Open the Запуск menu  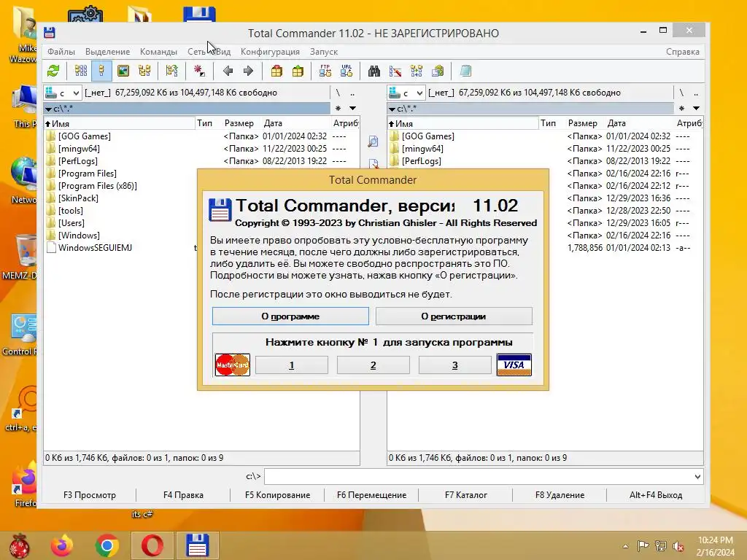(x=324, y=52)
